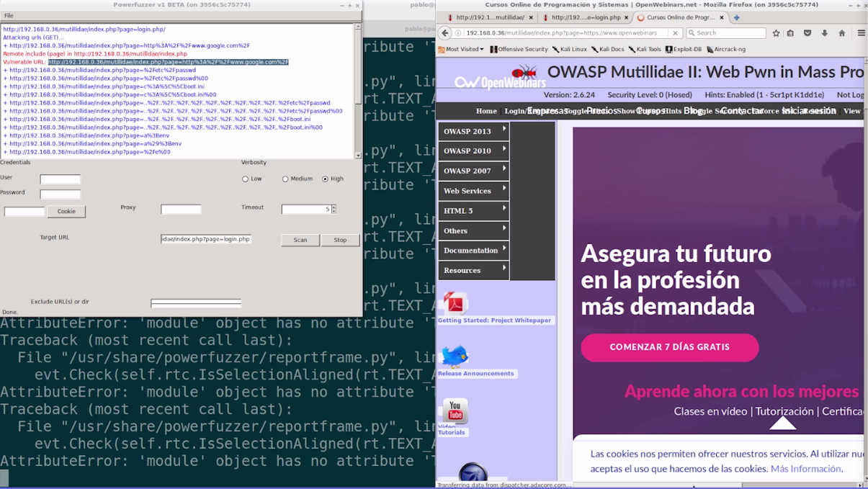Image resolution: width=868 pixels, height=489 pixels.
Task: Open the File menu in Powerfuzzer
Action: click(9, 16)
